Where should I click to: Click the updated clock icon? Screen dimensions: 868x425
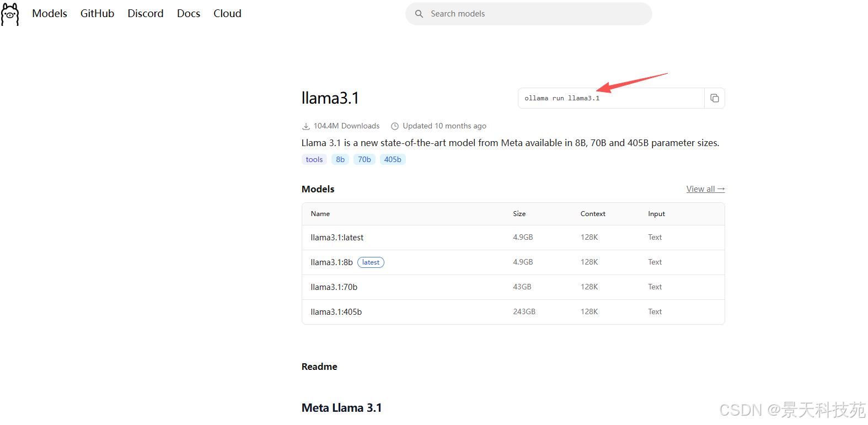[395, 126]
